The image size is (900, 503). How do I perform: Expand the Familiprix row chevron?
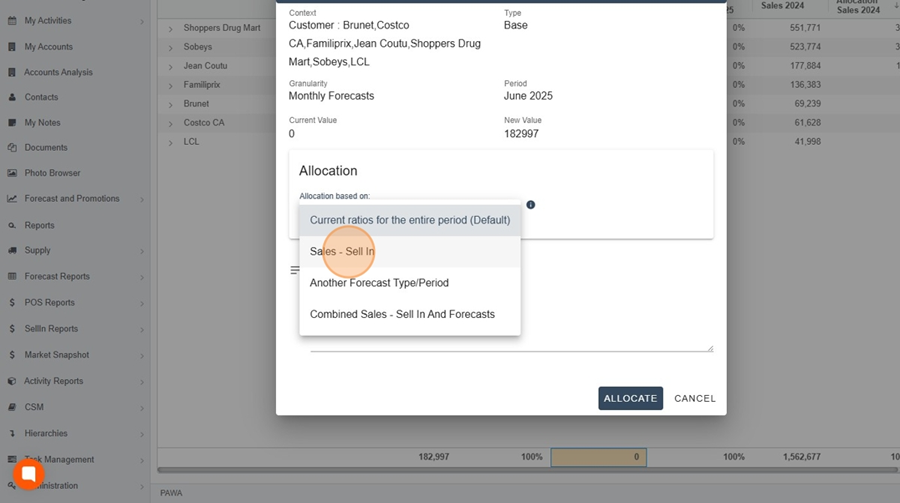[170, 86]
